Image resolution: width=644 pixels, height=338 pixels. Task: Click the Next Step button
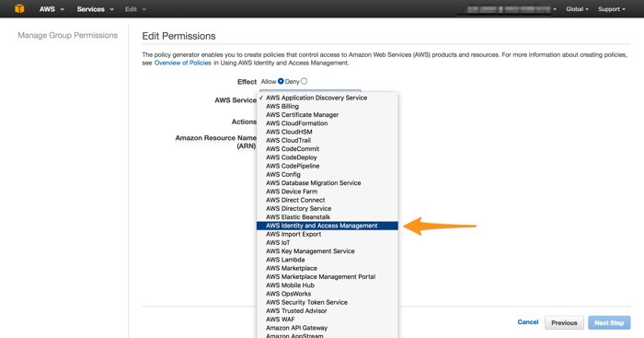[x=609, y=322]
